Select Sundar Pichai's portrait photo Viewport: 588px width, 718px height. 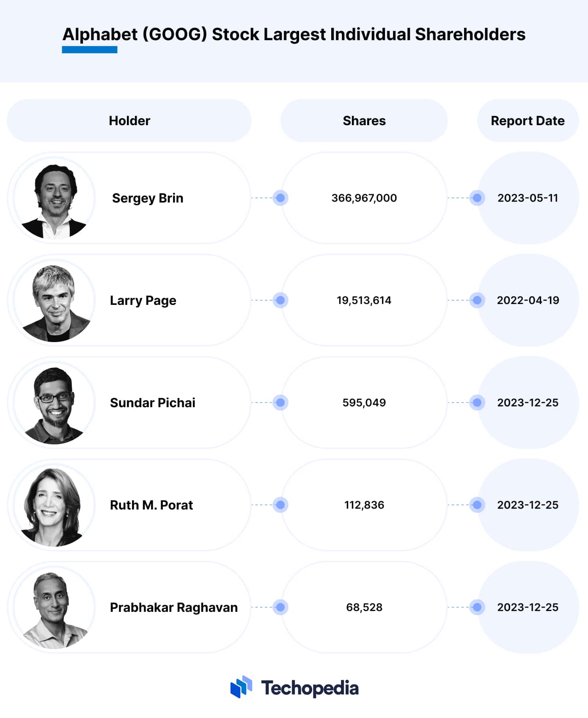(54, 403)
